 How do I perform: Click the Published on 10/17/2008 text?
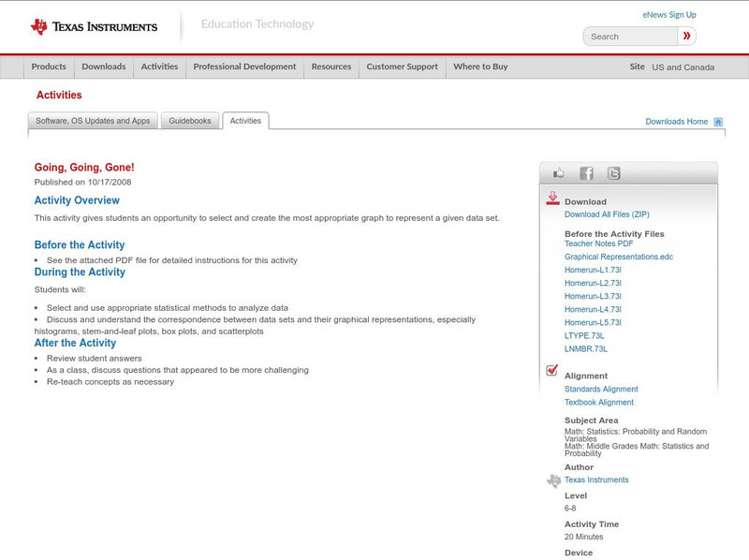(x=82, y=182)
